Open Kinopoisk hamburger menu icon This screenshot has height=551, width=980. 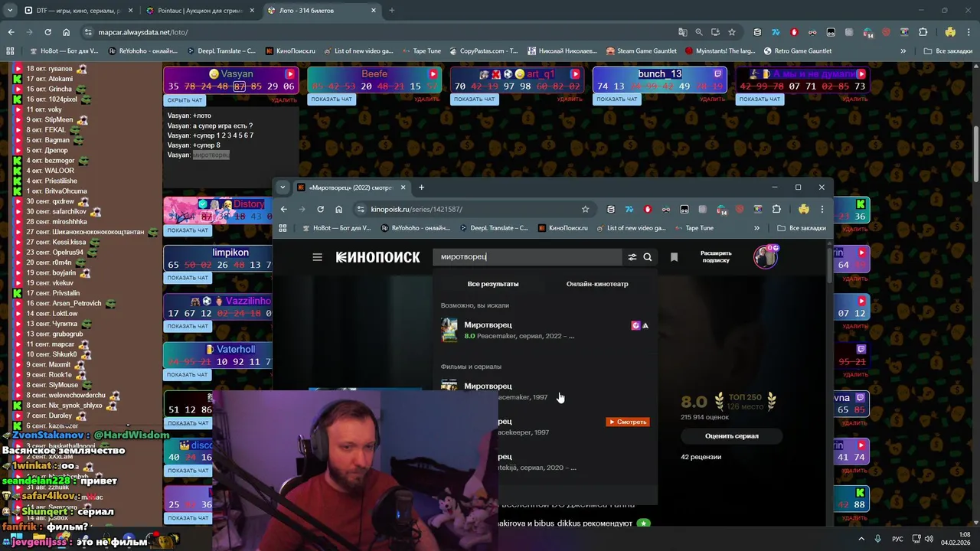pyautogui.click(x=317, y=257)
